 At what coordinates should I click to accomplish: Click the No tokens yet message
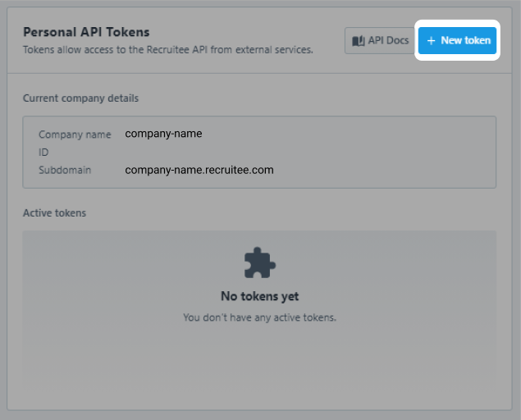[259, 296]
